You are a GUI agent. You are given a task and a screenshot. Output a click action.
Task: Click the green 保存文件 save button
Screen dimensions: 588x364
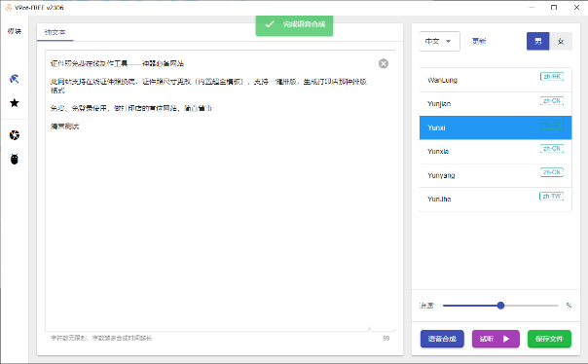tap(549, 339)
